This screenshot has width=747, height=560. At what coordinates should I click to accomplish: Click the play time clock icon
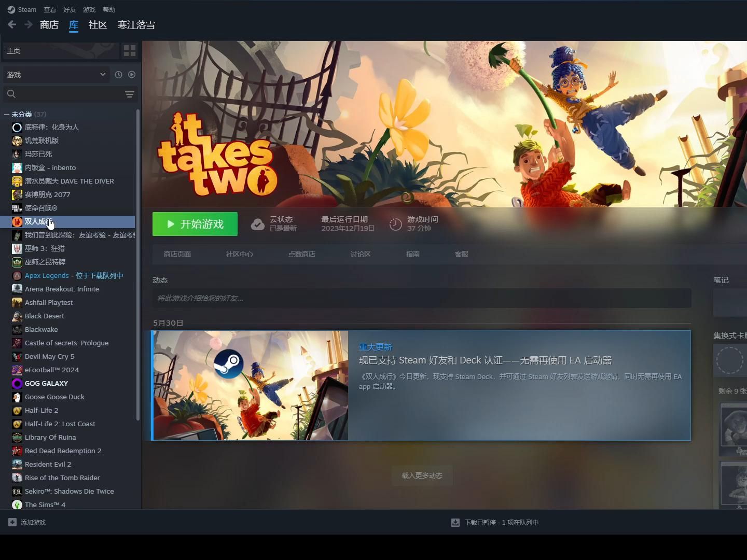[x=396, y=224]
